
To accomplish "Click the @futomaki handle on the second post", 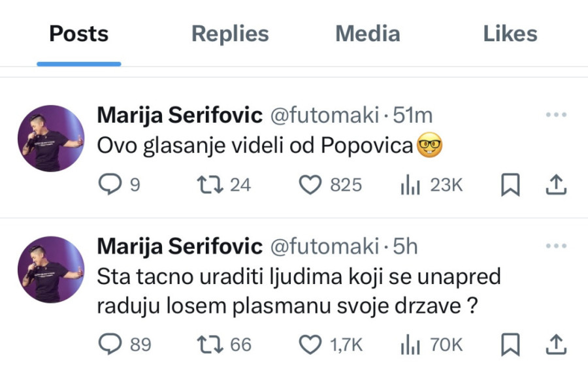I will 324,246.
